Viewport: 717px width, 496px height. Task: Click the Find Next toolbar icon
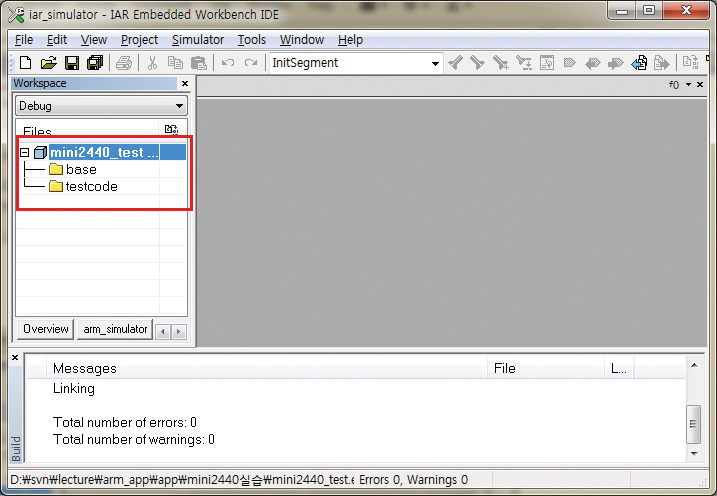coord(477,63)
